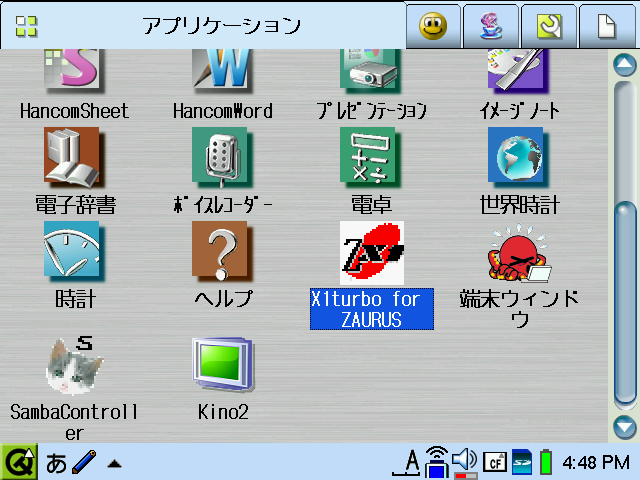Select the 'X1turbo for ZAURUS' highlighted label
Image resolution: width=640 pixels, height=480 pixels.
pyautogui.click(x=372, y=309)
